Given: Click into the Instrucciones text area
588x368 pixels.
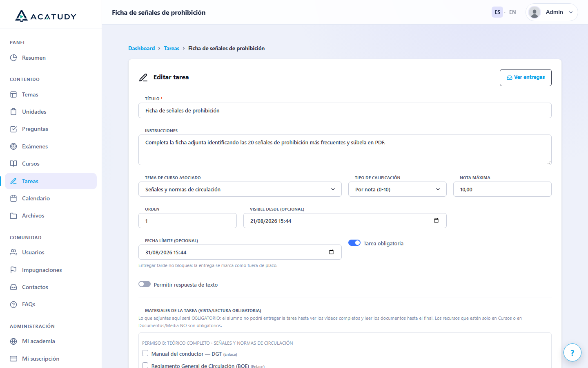Looking at the screenshot, I should click(x=345, y=150).
